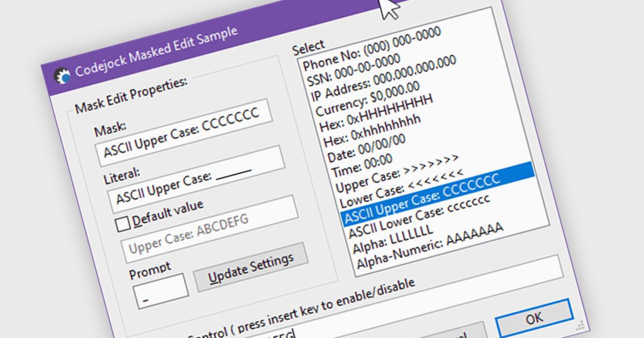
Task: Select 'Currency: $0,000.00' list entry
Action: (368, 99)
